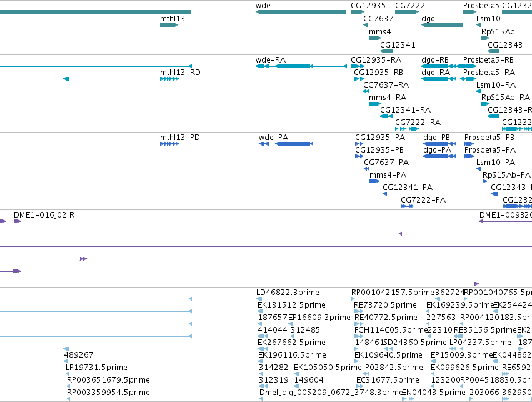Click the dgo gene label
This screenshot has width=532, height=402.
click(x=428, y=19)
